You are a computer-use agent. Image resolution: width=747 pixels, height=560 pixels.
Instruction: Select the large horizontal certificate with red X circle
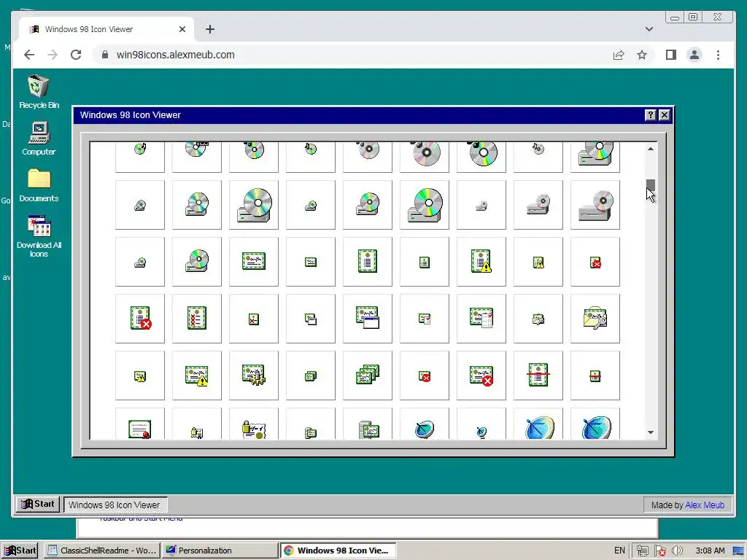[481, 376]
